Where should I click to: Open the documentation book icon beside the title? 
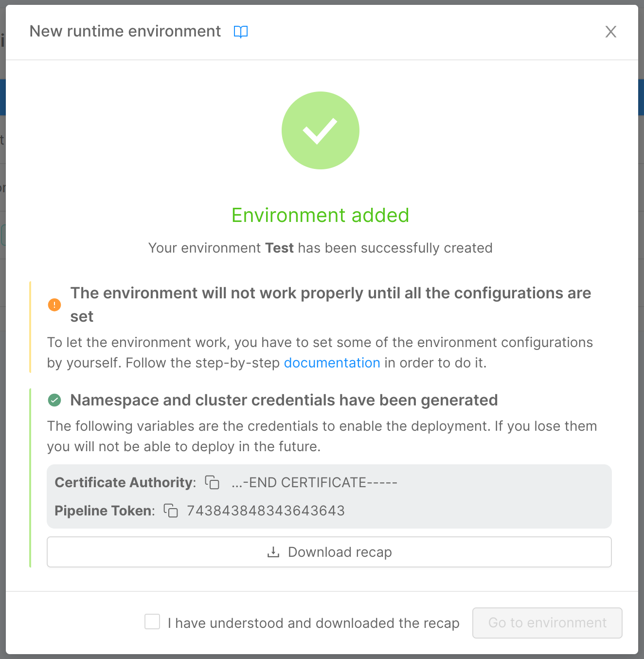(x=241, y=31)
